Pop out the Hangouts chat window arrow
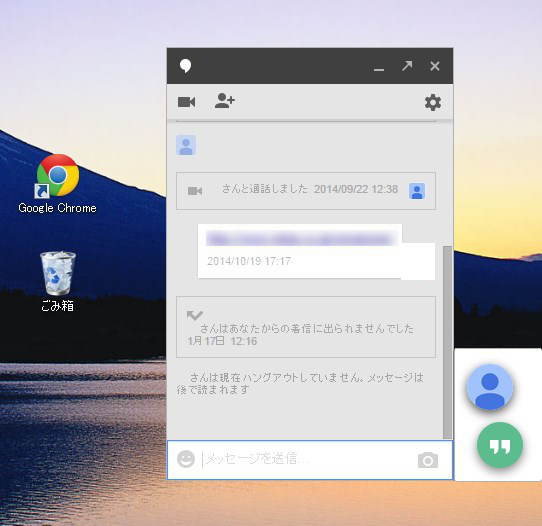 click(x=407, y=66)
